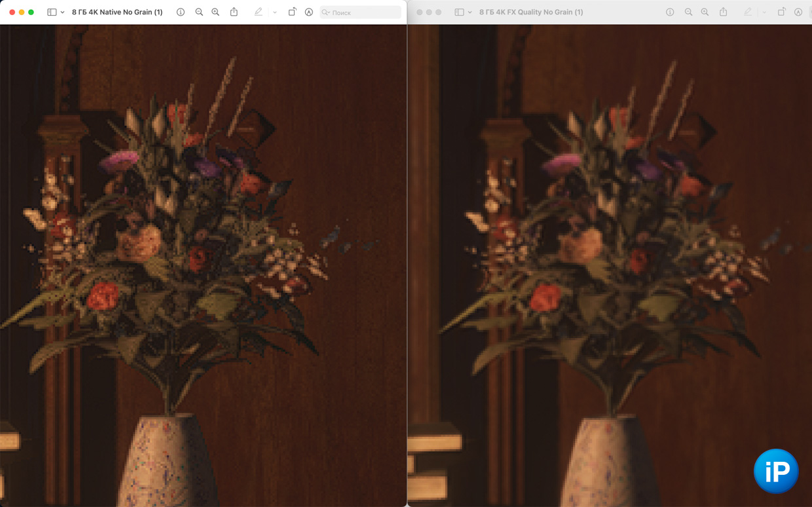Share the FX Quality image
Screen dimensions: 812x507
tap(724, 12)
